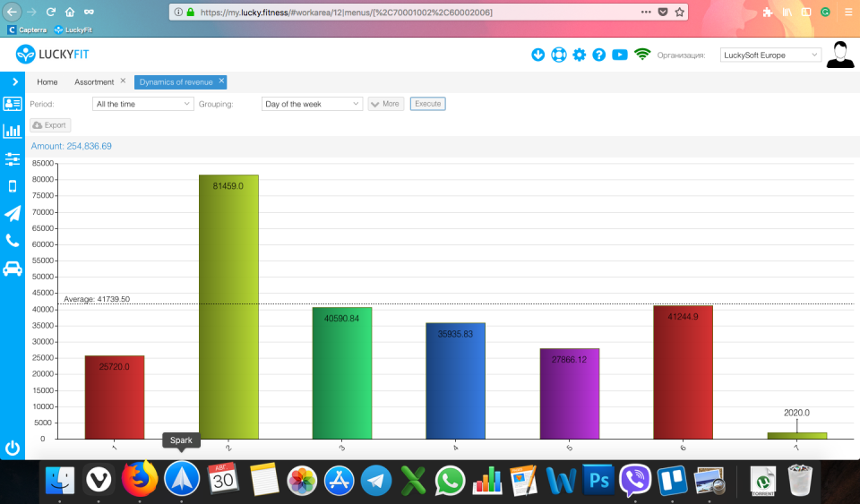Open the gear settings icon in header
Image resolution: width=860 pixels, height=504 pixels.
(x=579, y=55)
